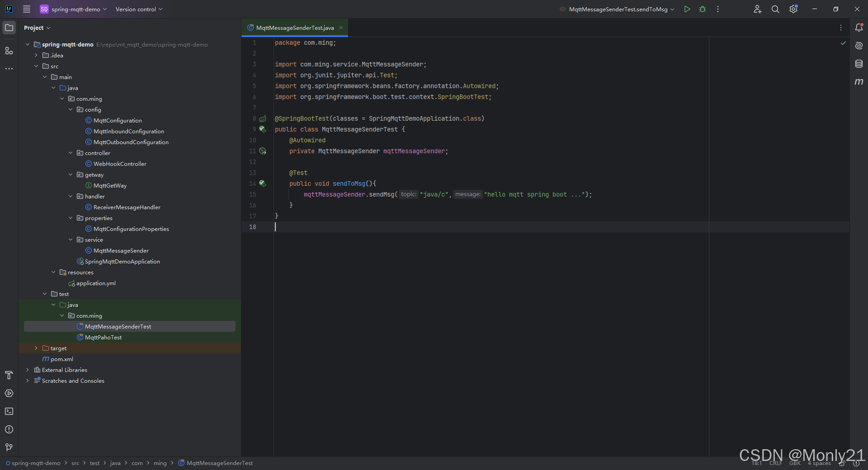Collapse the resources folder
The image size is (868, 470).
[53, 272]
